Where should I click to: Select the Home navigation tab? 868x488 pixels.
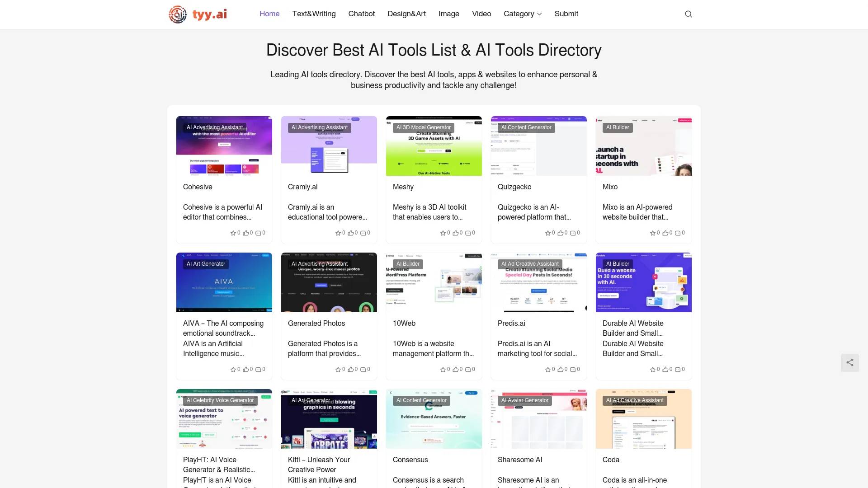pyautogui.click(x=269, y=13)
